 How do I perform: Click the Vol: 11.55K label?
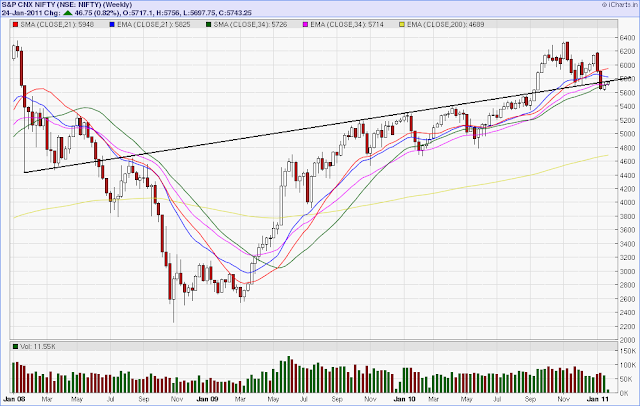click(x=38, y=346)
